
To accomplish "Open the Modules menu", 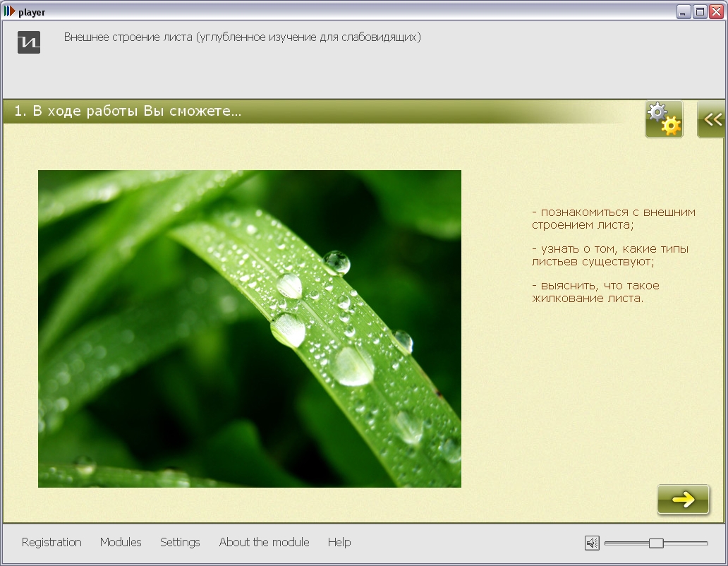I will [x=121, y=542].
